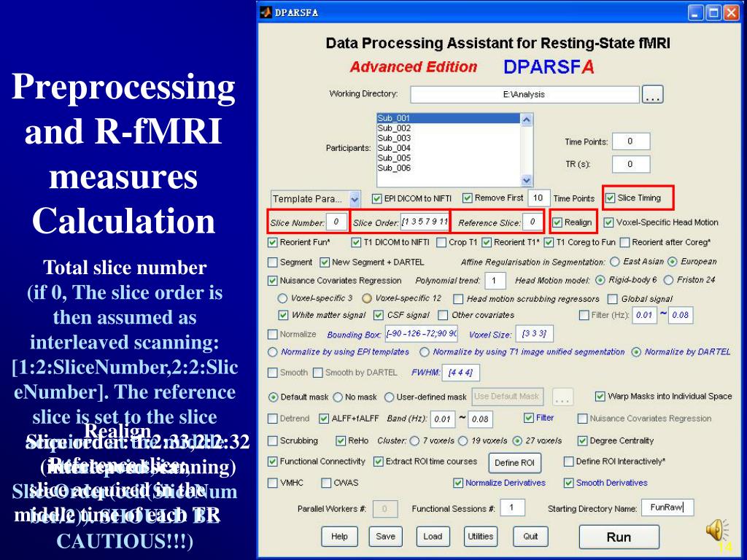This screenshot has height=560, width=747.
Task: Click the Run button
Action: pyautogui.click(x=619, y=537)
